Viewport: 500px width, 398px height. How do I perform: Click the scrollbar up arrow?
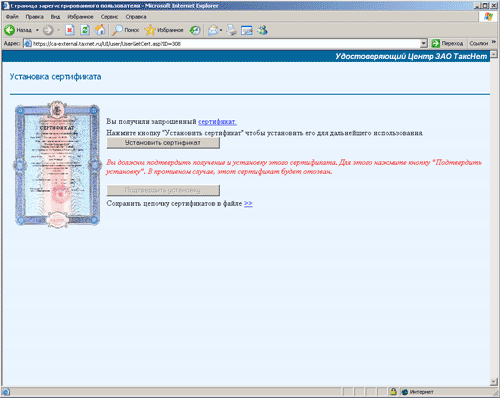[x=494, y=54]
